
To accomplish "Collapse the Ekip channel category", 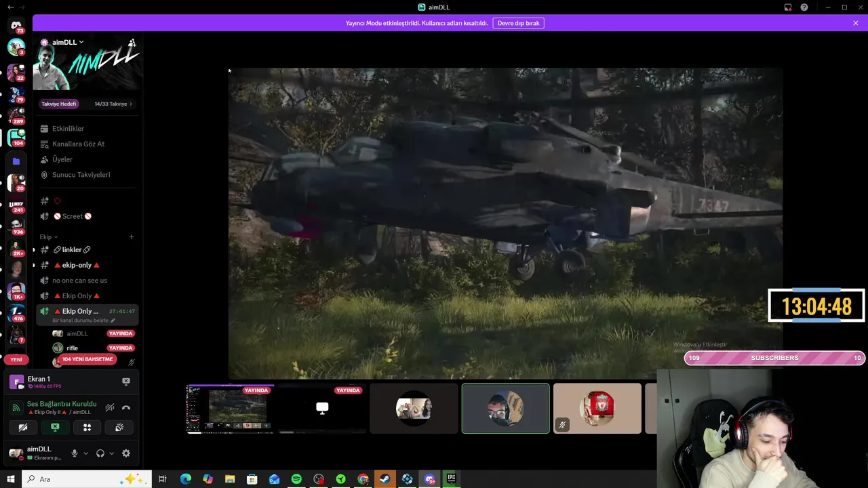I will click(48, 237).
